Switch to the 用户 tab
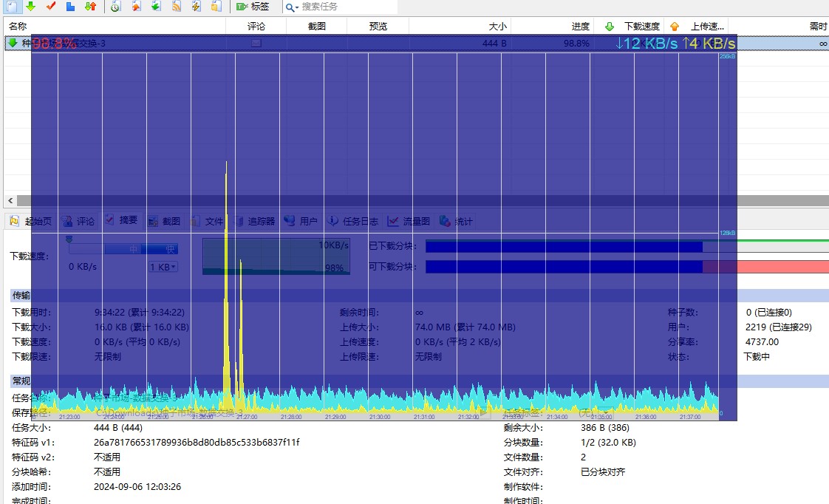The image size is (829, 504). 301,221
